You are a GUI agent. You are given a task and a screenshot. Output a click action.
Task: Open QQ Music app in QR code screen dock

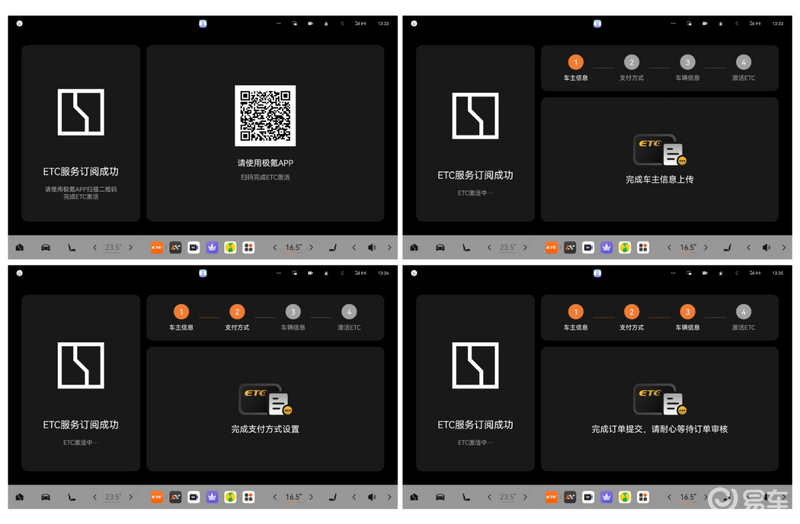(230, 247)
